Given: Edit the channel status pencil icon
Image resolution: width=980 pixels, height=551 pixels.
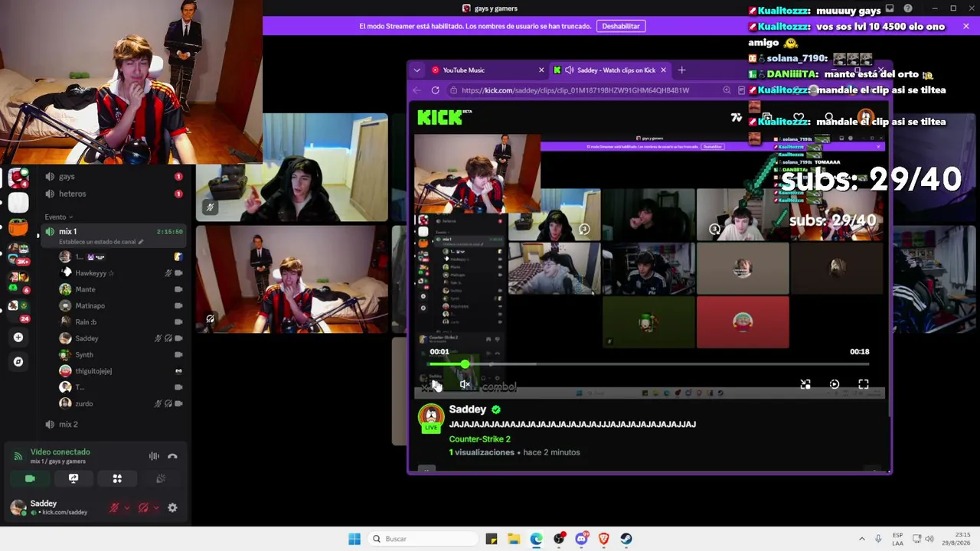Looking at the screenshot, I should [x=140, y=242].
